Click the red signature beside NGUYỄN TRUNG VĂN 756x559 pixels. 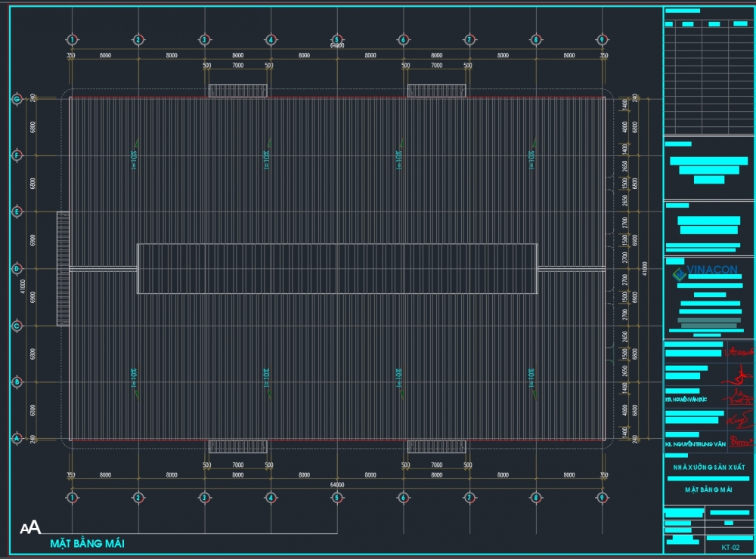(739, 439)
